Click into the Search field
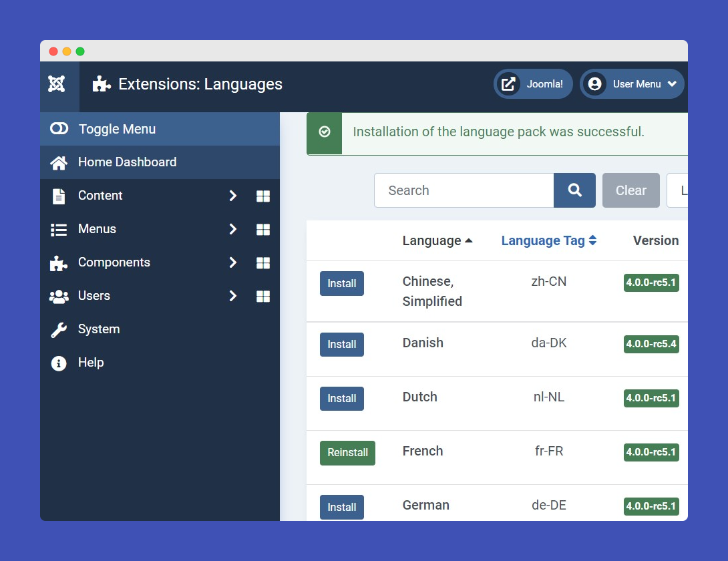The height and width of the screenshot is (561, 728). tap(464, 190)
